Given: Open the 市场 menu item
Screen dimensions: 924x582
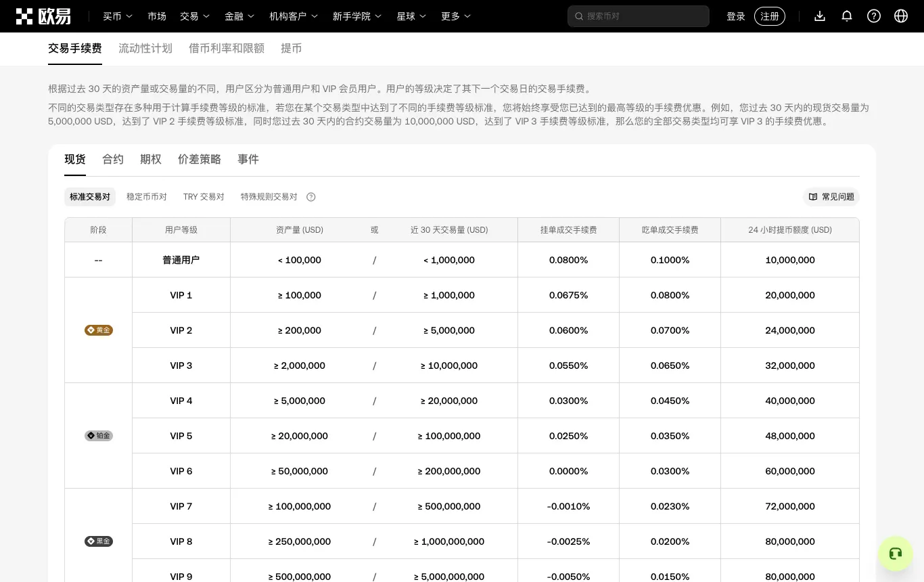Looking at the screenshot, I should 157,16.
